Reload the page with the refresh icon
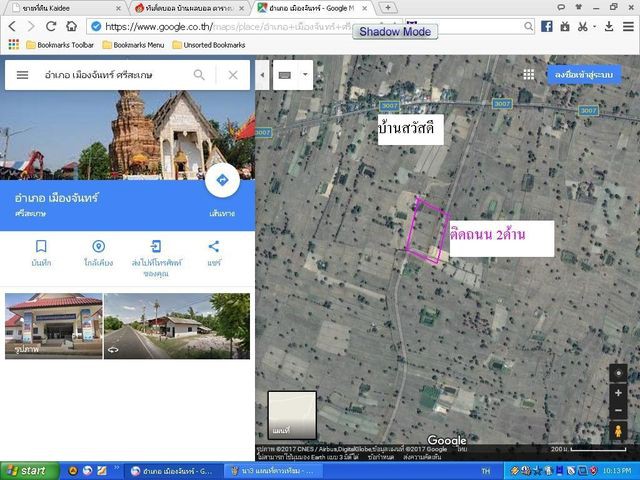 pos(51,27)
